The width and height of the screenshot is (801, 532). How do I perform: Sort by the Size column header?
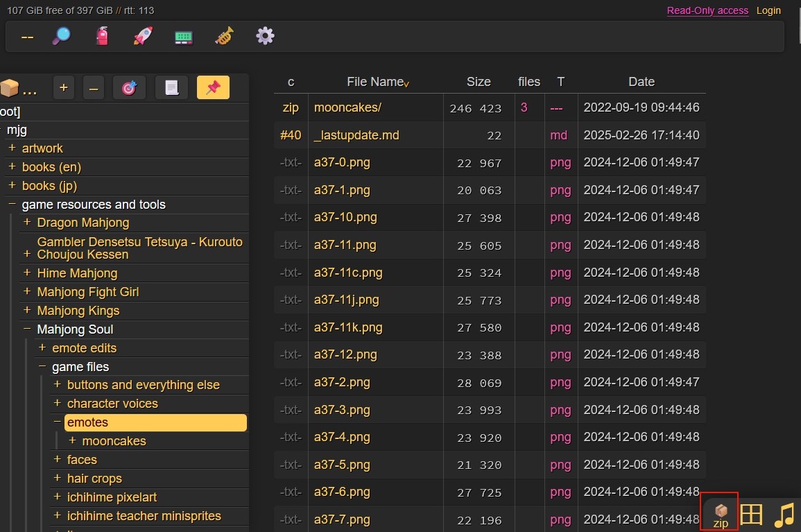[x=479, y=82]
